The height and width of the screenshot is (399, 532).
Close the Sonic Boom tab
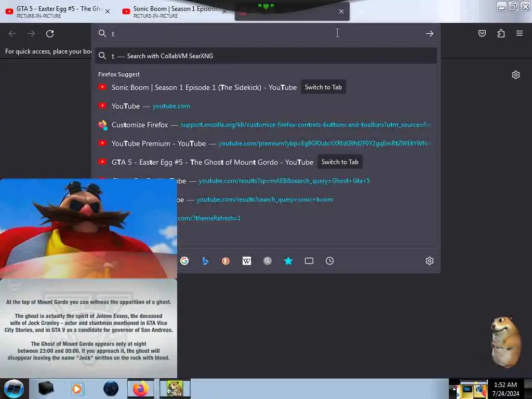[x=224, y=11]
